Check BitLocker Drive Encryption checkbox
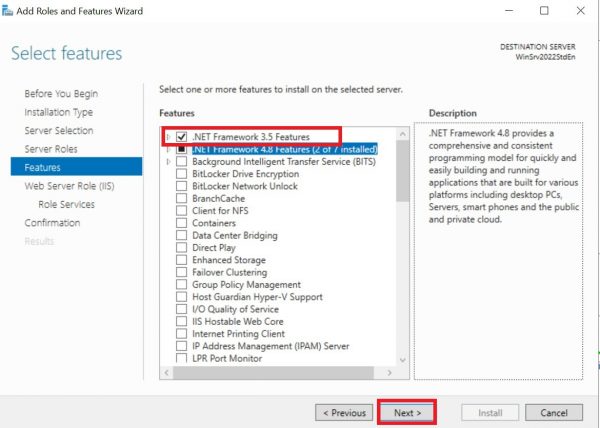 click(x=181, y=174)
